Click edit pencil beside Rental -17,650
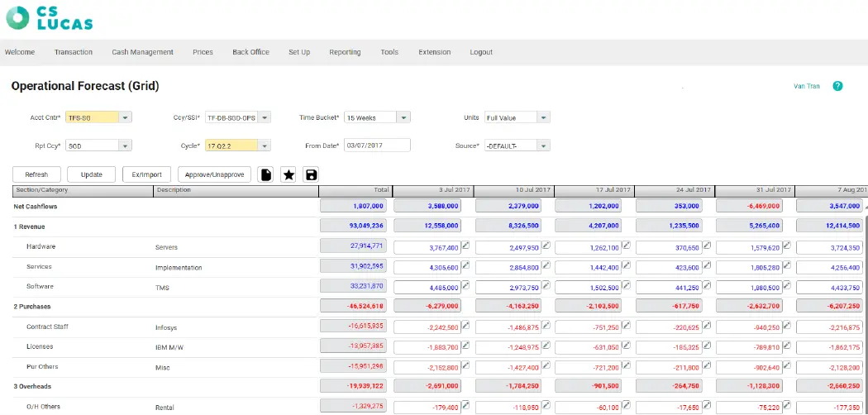868x415 pixels. pyautogui.click(x=706, y=404)
